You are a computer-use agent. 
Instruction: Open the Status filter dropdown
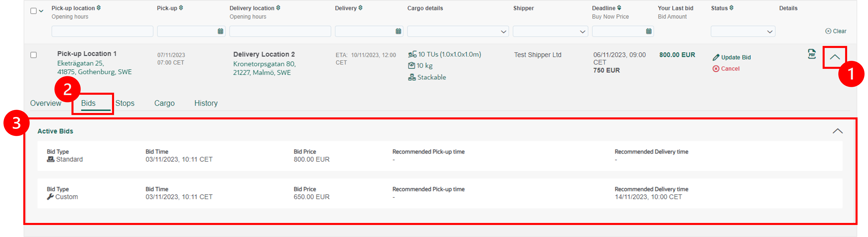(743, 31)
